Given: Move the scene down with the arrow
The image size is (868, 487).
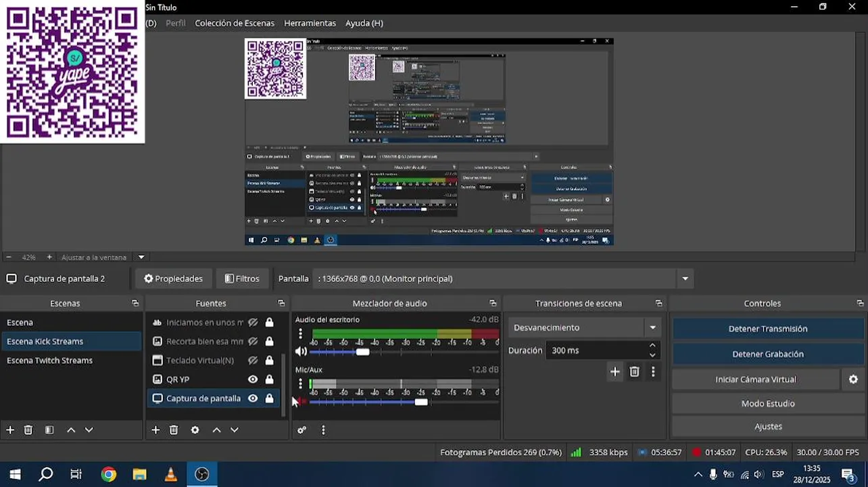Looking at the screenshot, I should tap(89, 430).
